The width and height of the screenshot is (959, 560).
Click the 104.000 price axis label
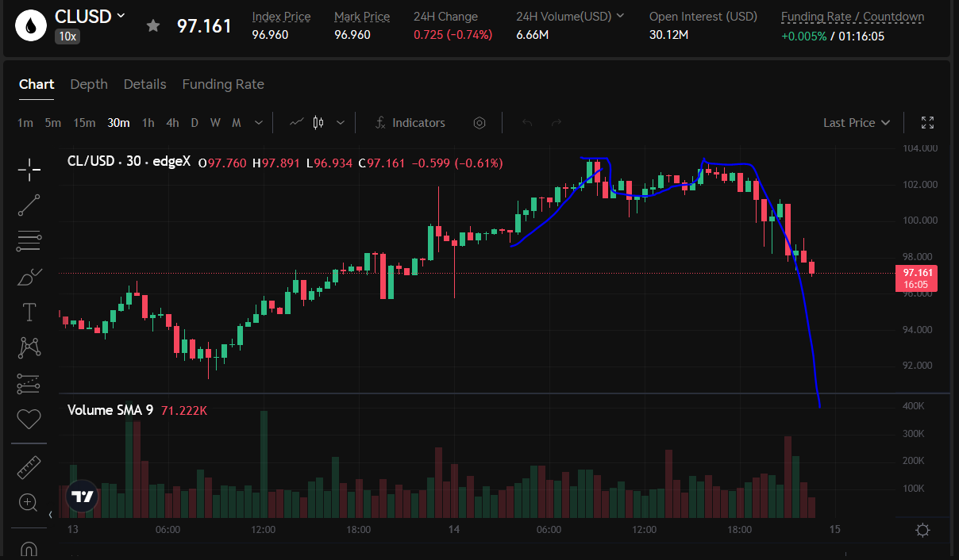tap(922, 148)
